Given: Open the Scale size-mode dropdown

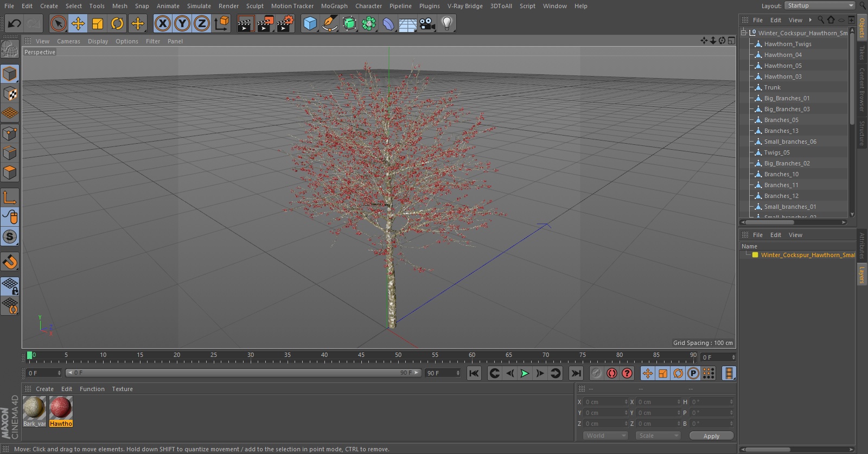Looking at the screenshot, I should click(x=658, y=436).
